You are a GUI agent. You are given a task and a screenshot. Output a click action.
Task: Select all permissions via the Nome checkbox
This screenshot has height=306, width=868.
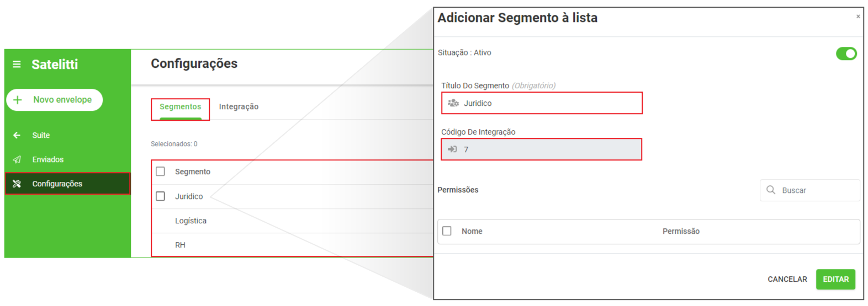point(447,231)
